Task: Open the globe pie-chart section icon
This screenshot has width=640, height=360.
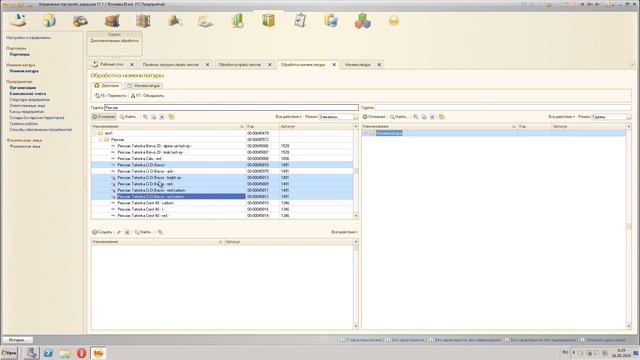Action: 49,20
